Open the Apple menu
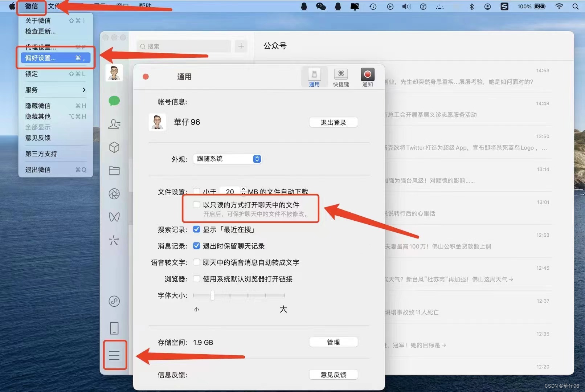 [12, 6]
